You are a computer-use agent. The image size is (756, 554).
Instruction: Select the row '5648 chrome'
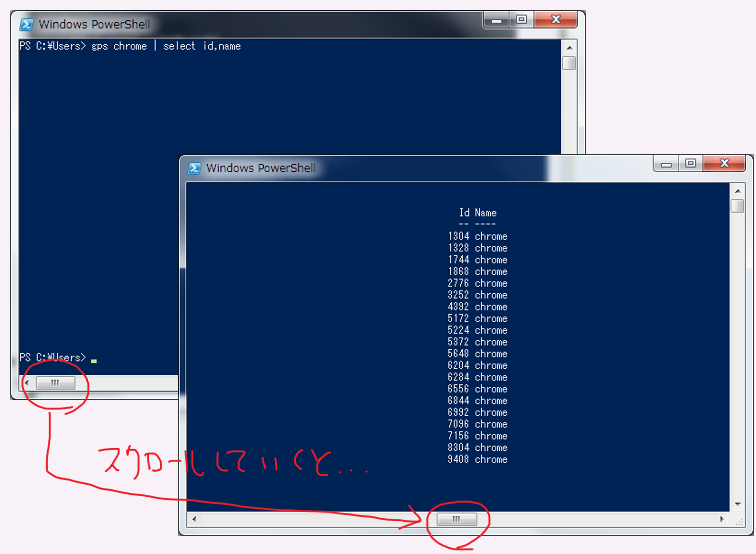478,353
